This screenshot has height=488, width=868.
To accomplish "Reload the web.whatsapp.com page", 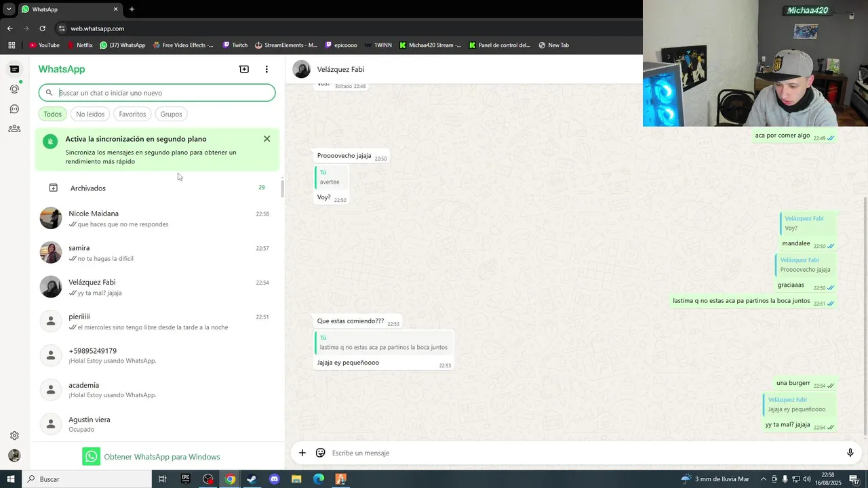I will click(42, 28).
